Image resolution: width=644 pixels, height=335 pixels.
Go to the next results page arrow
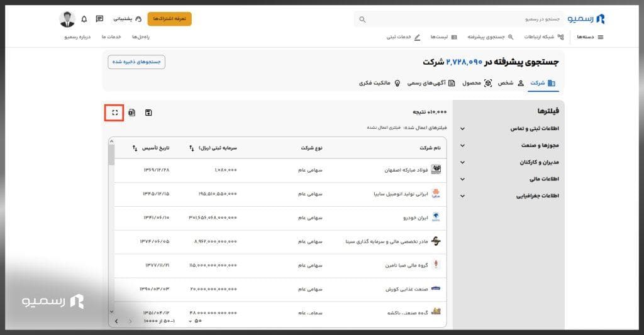116,321
